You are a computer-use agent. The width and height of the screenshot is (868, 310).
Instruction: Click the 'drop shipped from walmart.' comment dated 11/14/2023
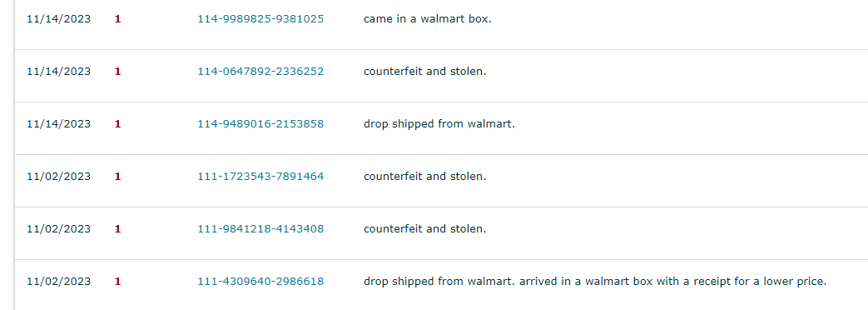(439, 124)
